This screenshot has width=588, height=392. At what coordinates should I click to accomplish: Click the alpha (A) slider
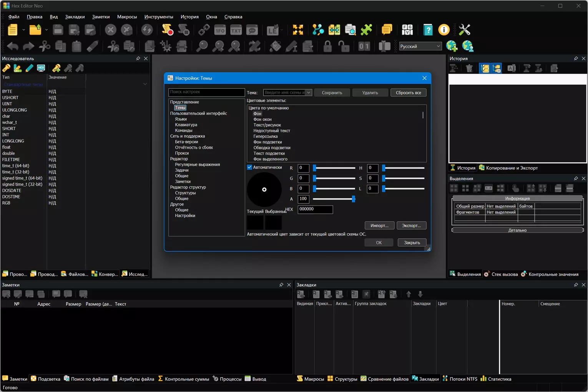click(334, 199)
